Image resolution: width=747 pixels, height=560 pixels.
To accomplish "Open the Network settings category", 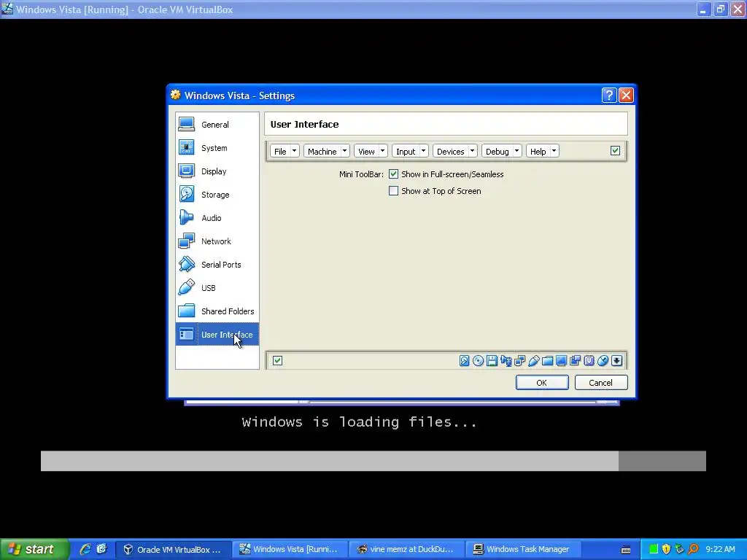I will click(x=217, y=241).
